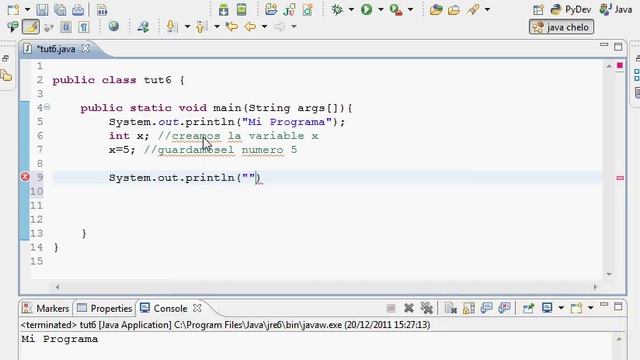Click the Open Task folder icon
640x360 pixels.
click(x=454, y=9)
